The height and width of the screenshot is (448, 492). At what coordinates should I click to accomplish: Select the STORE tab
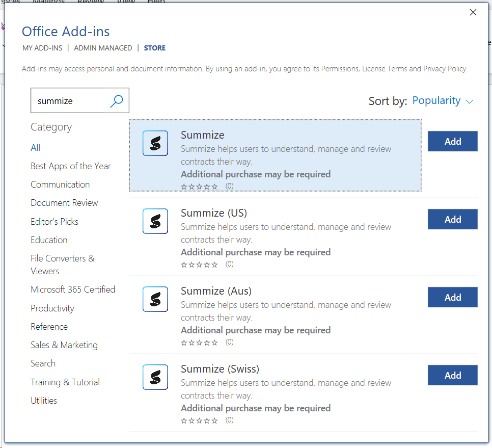[154, 48]
